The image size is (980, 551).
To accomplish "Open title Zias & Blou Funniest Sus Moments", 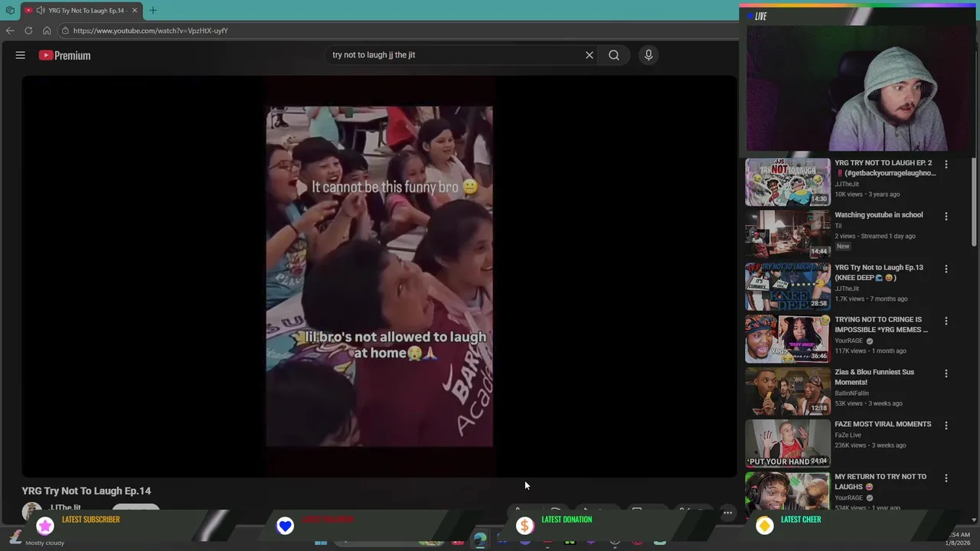I will tap(874, 377).
